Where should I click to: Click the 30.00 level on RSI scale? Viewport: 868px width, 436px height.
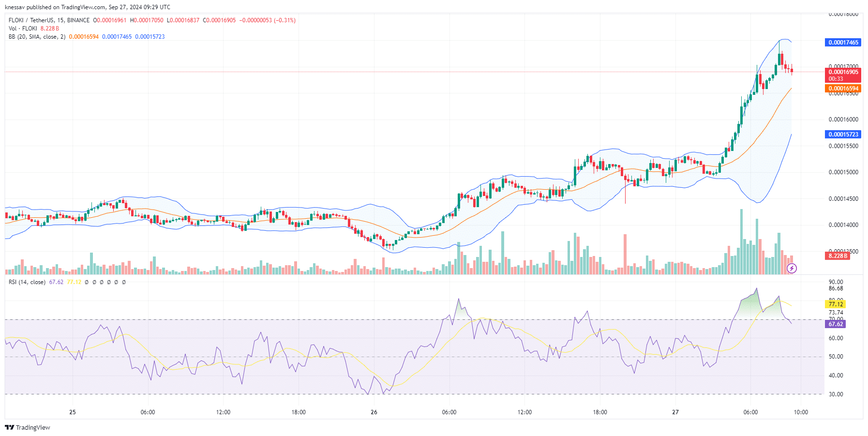[x=836, y=394]
